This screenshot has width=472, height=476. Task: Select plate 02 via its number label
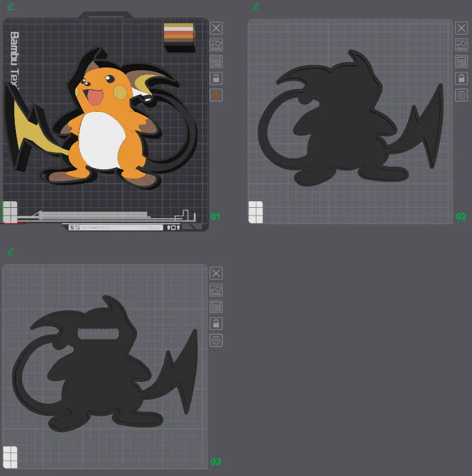[x=462, y=217]
